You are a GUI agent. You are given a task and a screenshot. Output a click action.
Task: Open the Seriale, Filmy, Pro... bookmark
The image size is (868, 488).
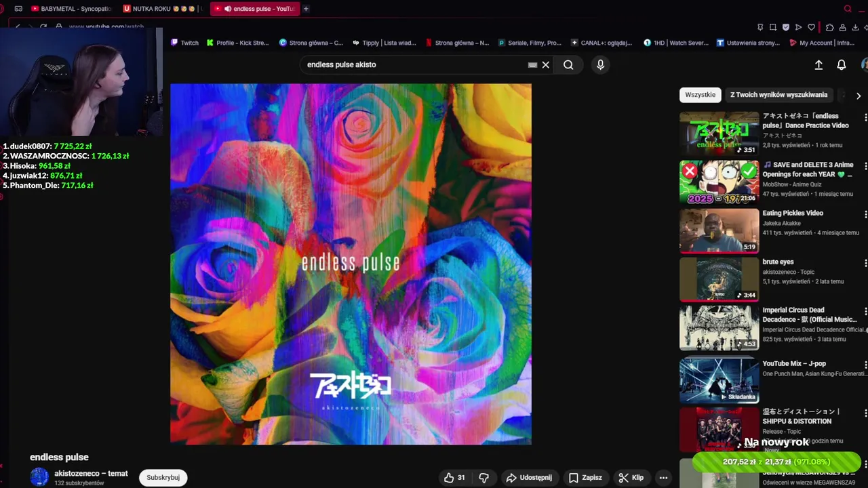point(530,43)
